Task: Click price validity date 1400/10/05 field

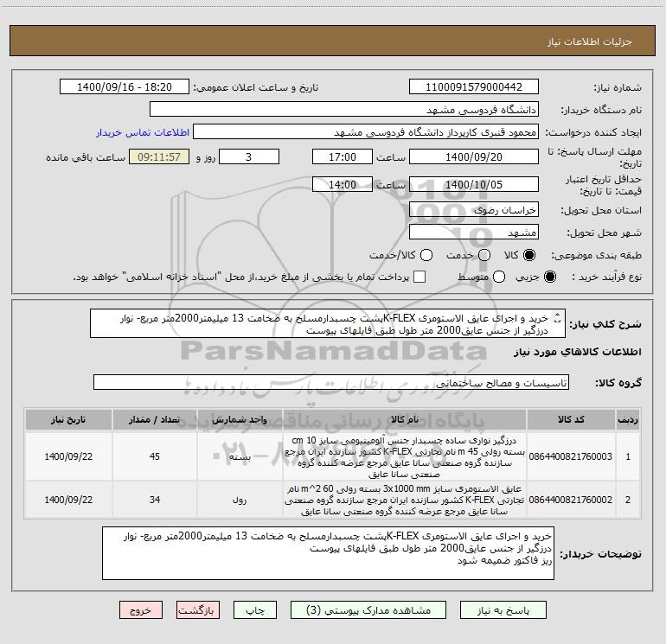Action: pos(474,184)
